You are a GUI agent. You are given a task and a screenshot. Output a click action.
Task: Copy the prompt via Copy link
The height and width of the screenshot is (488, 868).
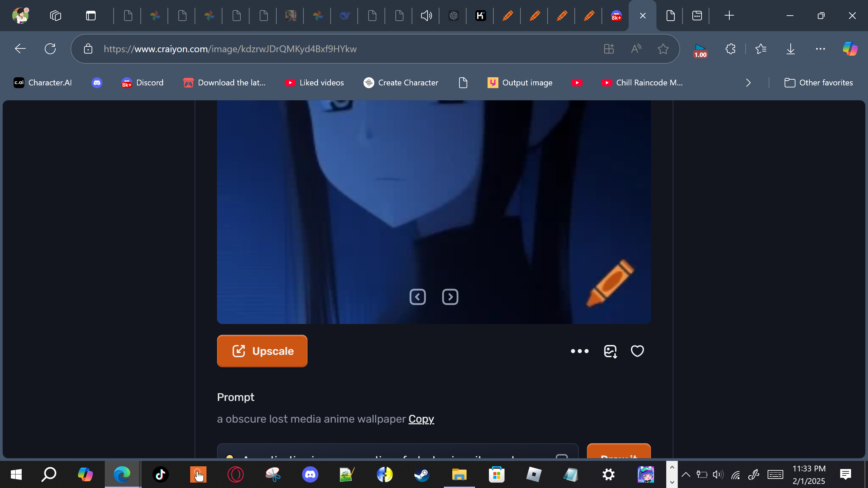tap(421, 419)
